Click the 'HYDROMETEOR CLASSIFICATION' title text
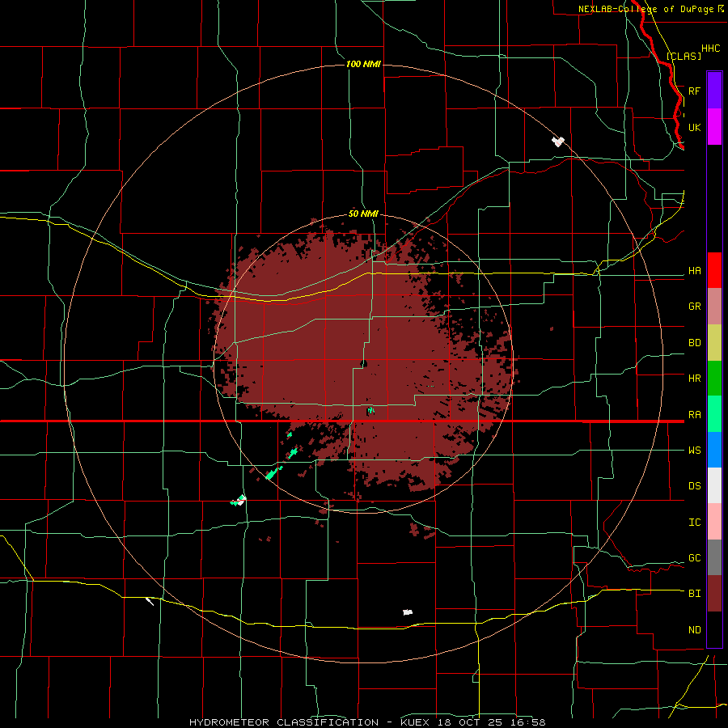Image resolution: width=728 pixels, height=728 pixels. pos(284,722)
